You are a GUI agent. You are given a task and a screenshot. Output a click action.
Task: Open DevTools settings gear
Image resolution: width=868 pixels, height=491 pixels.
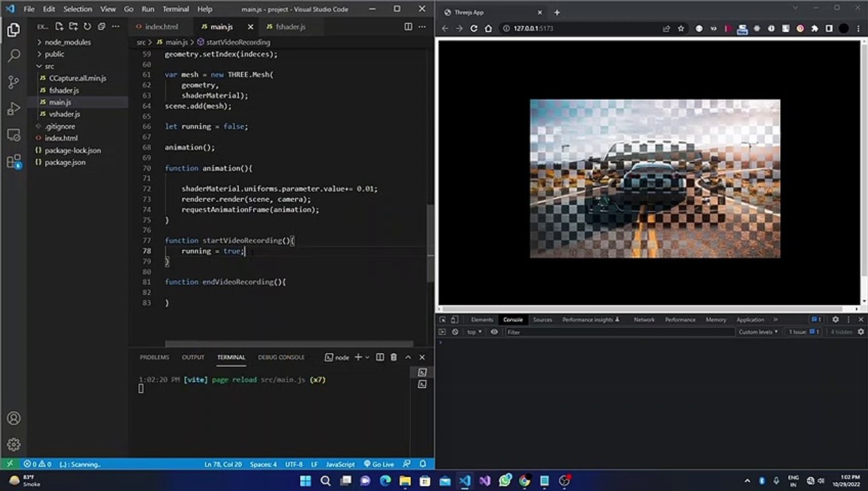pyautogui.click(x=835, y=319)
